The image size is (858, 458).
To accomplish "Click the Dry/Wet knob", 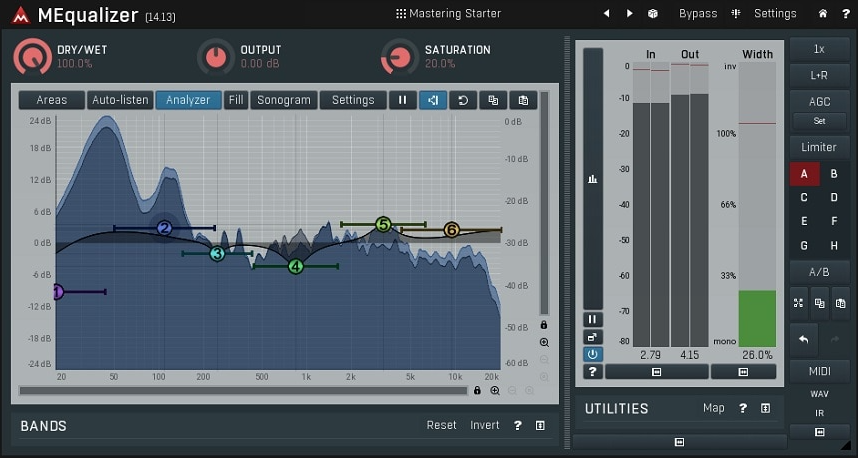I will [x=32, y=57].
